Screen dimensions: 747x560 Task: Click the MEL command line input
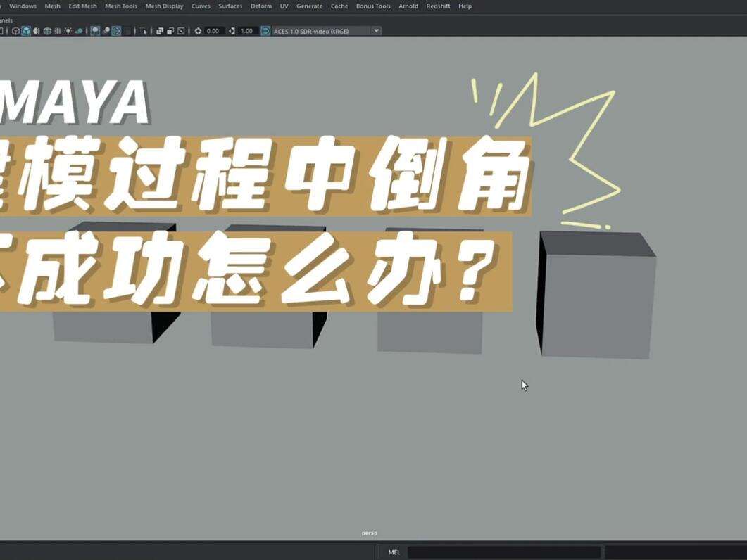[505, 552]
